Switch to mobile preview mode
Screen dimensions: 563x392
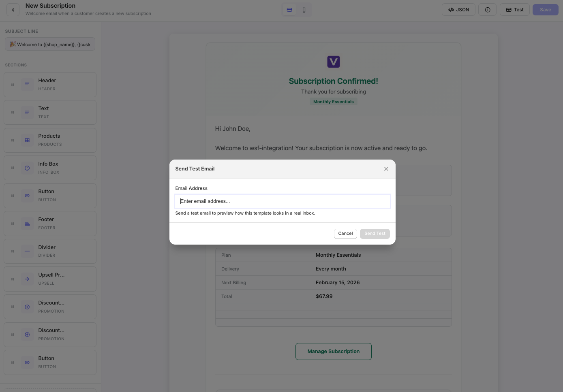(304, 10)
